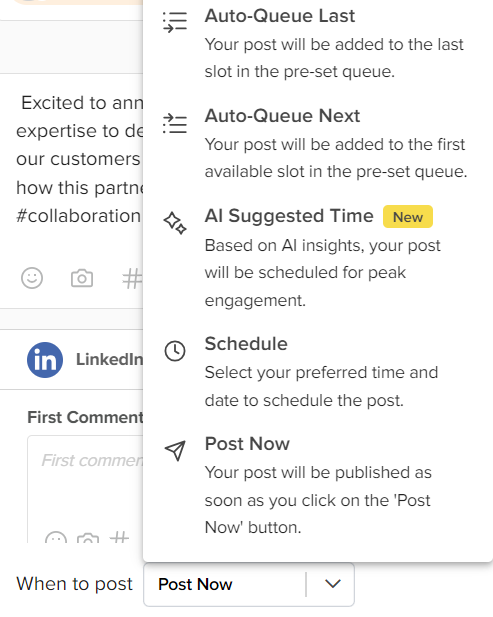
Task: Click the camera icon in First Comment box
Action: click(x=88, y=538)
